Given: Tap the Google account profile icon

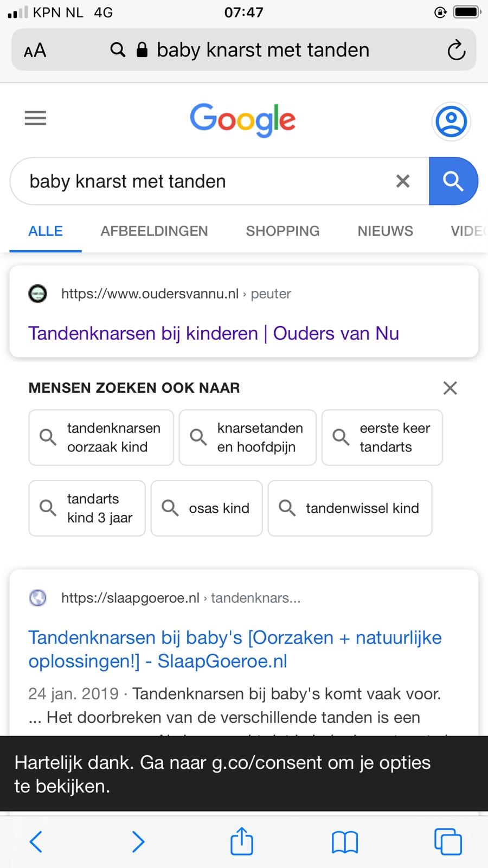Looking at the screenshot, I should click(451, 121).
